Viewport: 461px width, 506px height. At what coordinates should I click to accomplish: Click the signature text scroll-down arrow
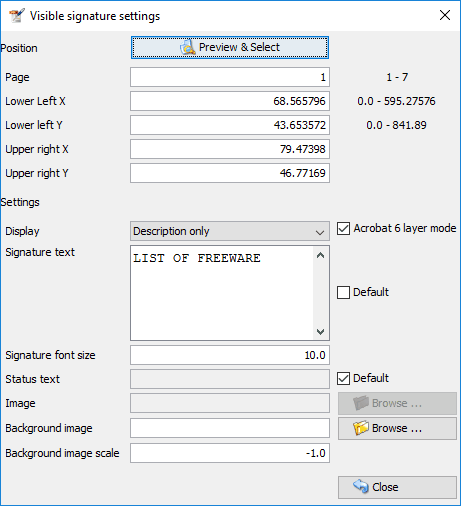click(x=321, y=332)
